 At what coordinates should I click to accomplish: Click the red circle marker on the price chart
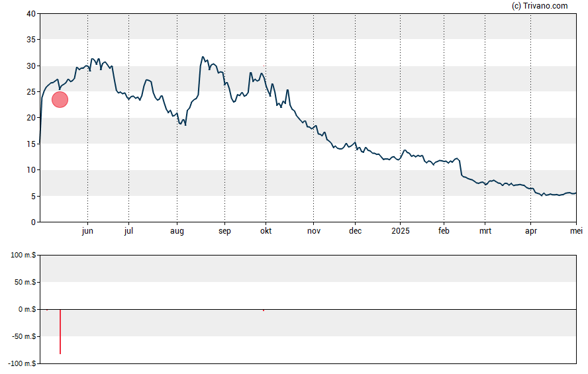coord(60,100)
